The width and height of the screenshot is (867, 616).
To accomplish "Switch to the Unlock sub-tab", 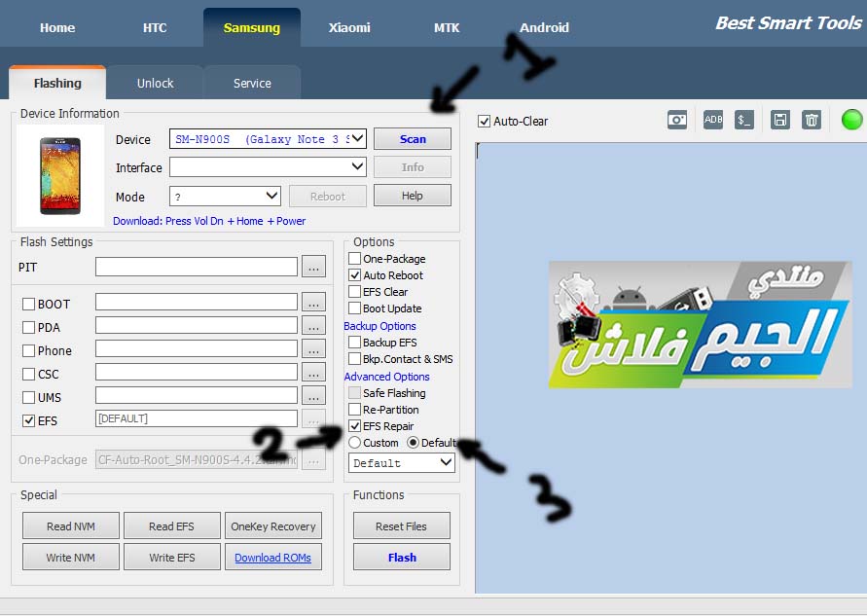I will pyautogui.click(x=155, y=83).
